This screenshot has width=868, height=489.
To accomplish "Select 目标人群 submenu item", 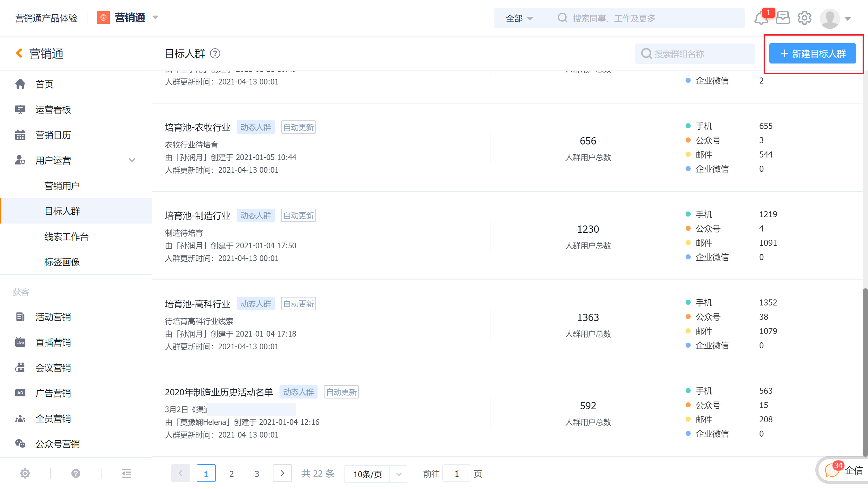I will (76, 211).
